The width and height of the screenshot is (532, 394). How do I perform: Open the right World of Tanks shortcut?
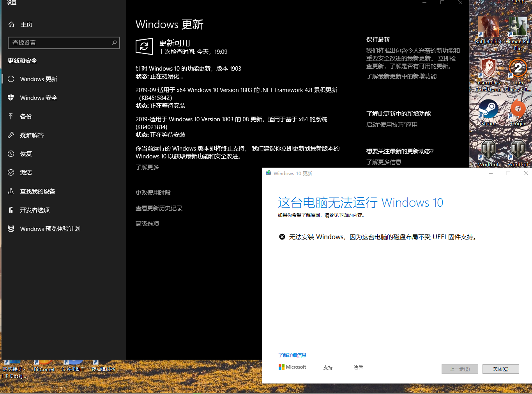click(x=518, y=154)
